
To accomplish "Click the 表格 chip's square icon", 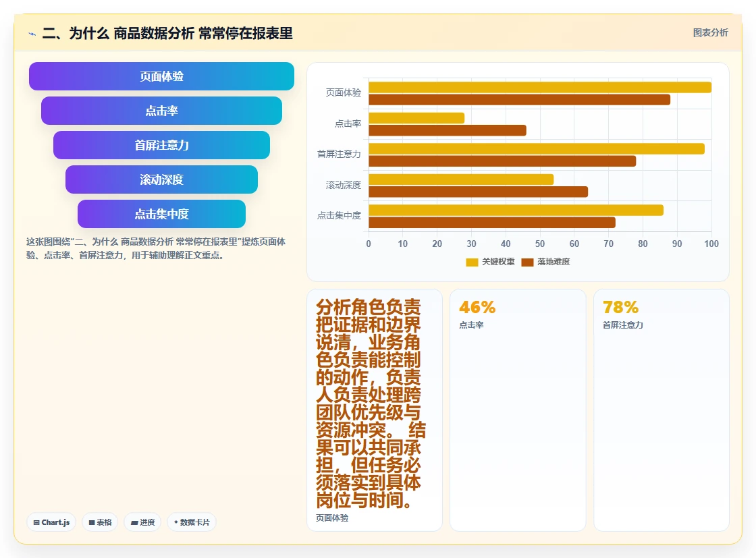I will coord(92,523).
